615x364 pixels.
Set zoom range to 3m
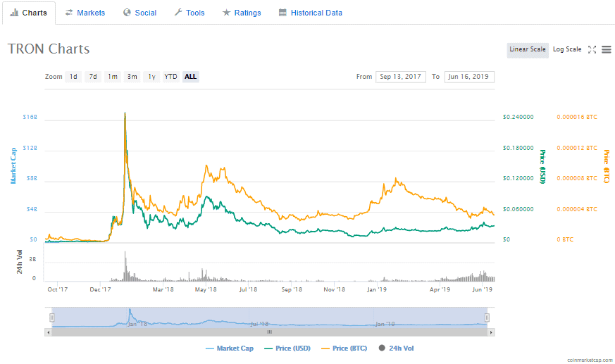point(132,77)
